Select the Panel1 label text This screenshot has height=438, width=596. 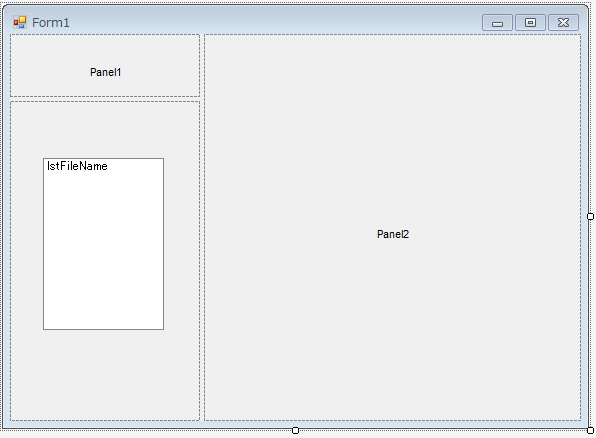(x=105, y=72)
